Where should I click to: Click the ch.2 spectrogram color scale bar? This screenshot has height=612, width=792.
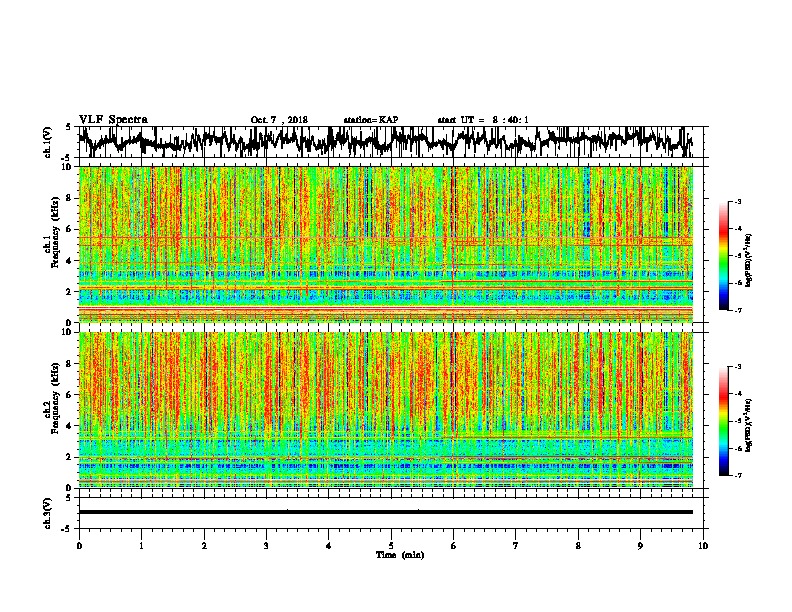[x=723, y=421]
